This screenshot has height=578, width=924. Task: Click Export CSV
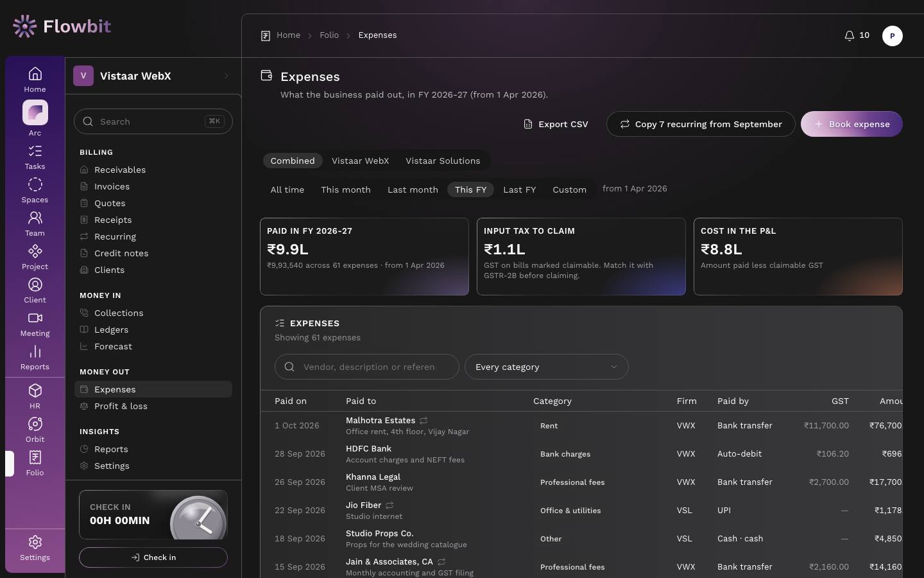coord(556,124)
